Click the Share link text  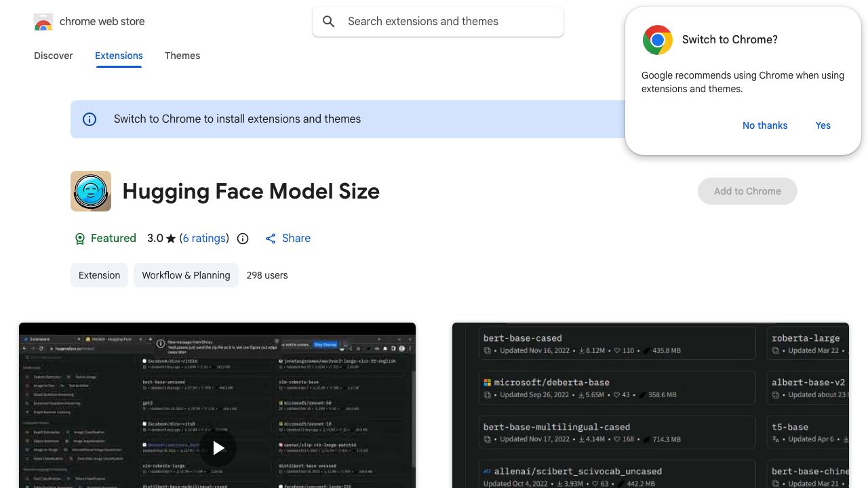pyautogui.click(x=296, y=239)
